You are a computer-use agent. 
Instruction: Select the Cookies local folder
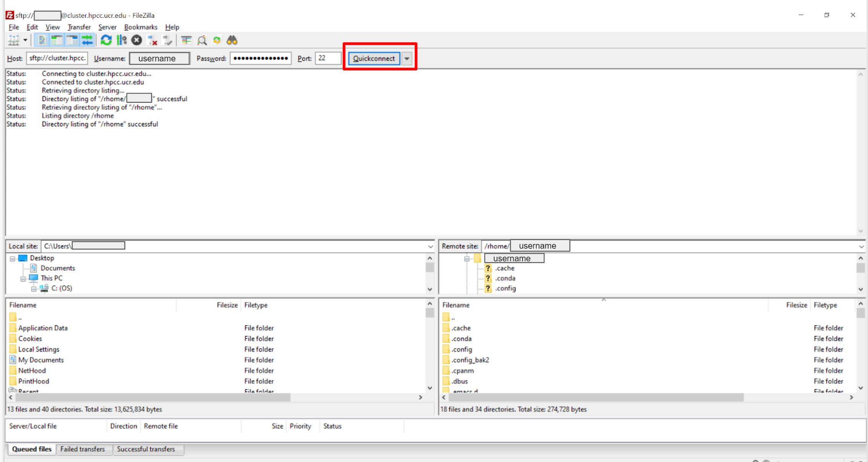coord(30,339)
